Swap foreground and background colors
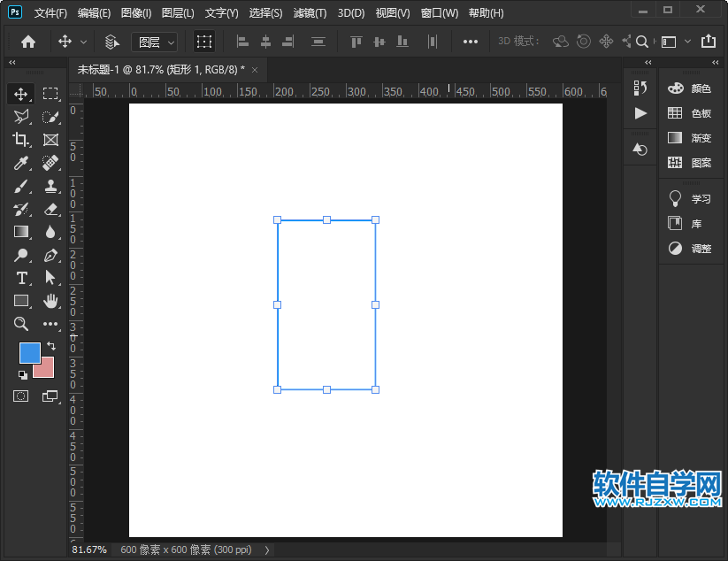Viewport: 728px width, 561px height. [50, 344]
